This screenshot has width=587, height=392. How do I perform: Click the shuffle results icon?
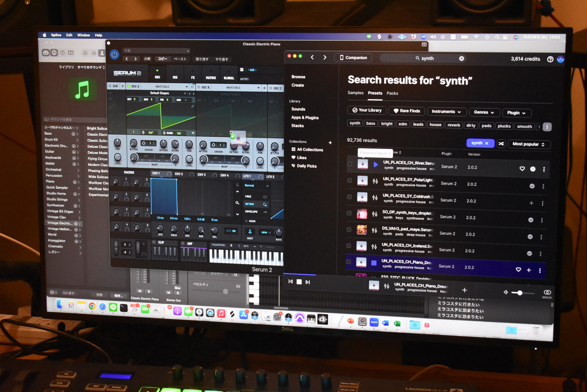501,144
